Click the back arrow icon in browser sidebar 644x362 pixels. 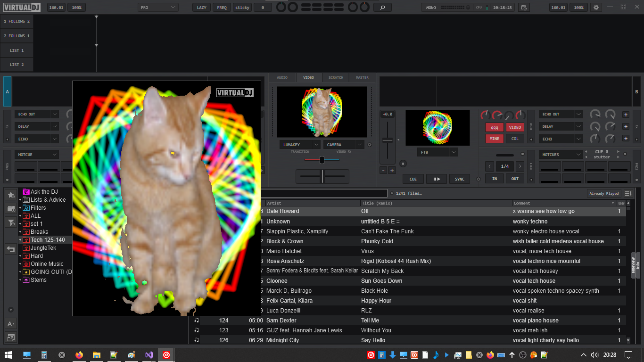click(x=11, y=249)
